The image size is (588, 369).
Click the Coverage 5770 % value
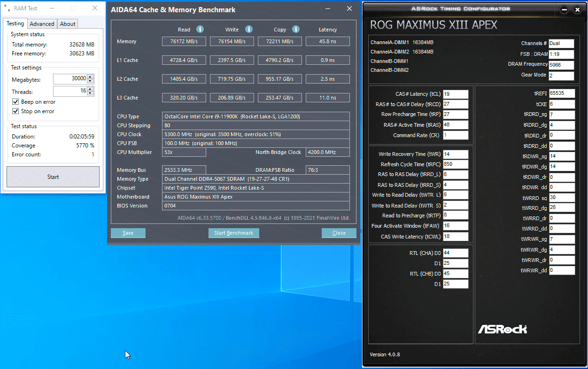point(86,146)
